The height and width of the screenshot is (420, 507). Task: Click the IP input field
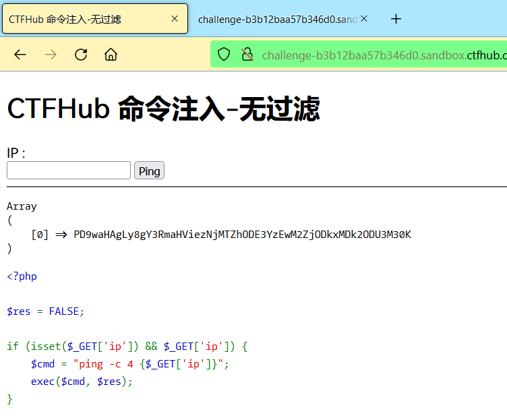[x=69, y=171]
